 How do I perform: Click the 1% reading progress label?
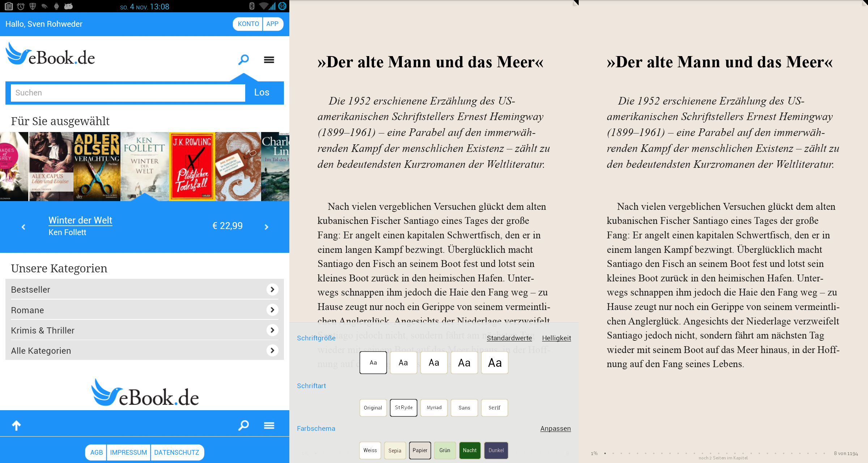pyautogui.click(x=594, y=453)
